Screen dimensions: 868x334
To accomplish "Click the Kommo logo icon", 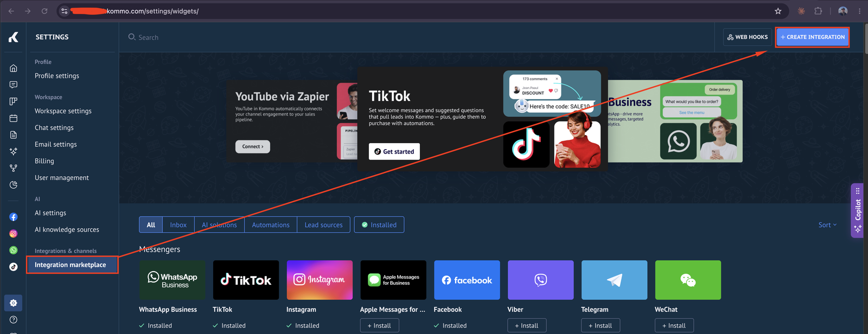I will coord(14,37).
